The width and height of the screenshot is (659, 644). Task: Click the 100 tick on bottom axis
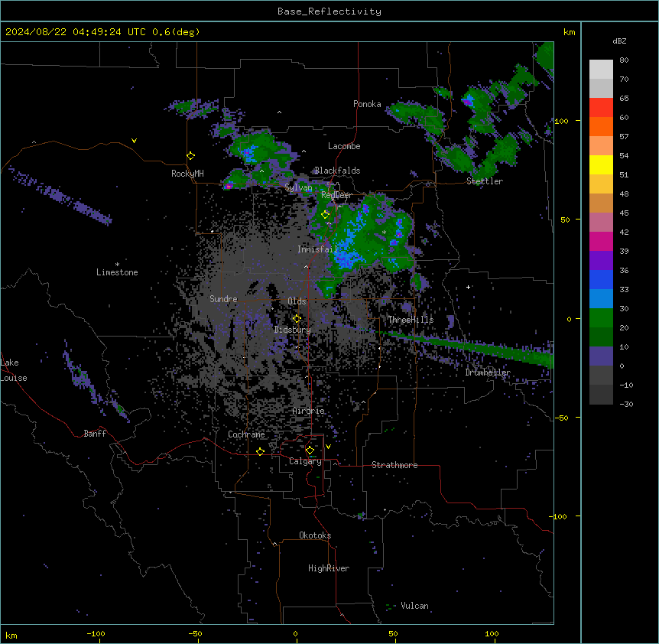click(x=492, y=633)
